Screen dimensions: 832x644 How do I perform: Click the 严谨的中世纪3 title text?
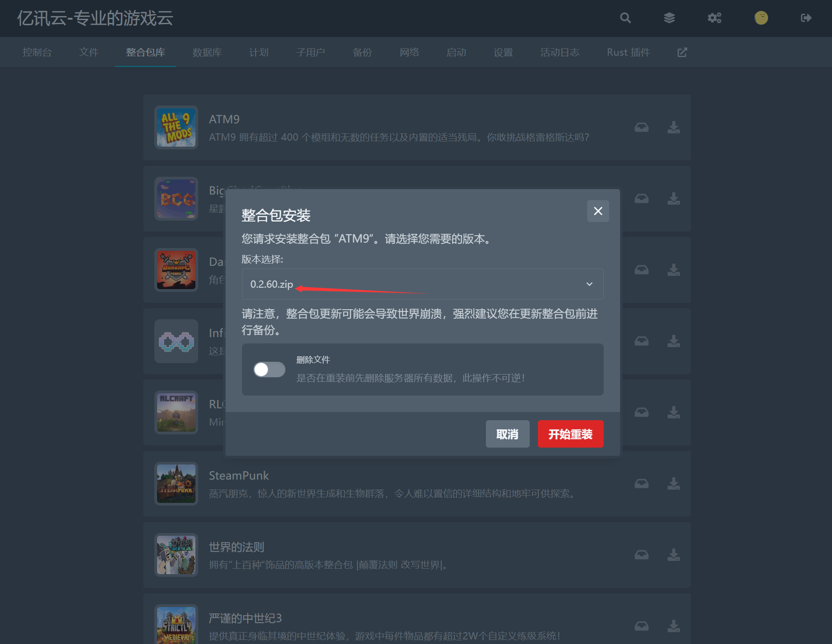pyautogui.click(x=245, y=618)
